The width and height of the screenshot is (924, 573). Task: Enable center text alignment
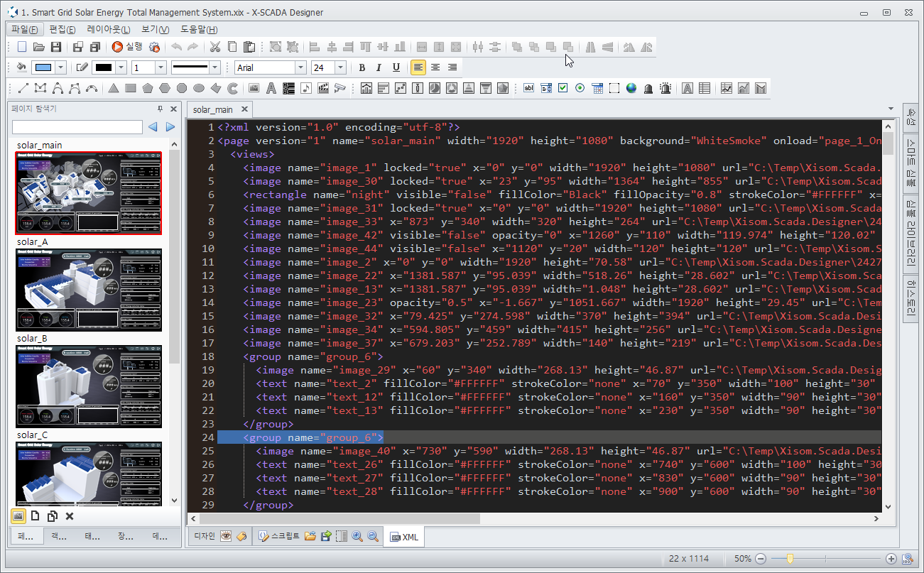click(x=435, y=67)
